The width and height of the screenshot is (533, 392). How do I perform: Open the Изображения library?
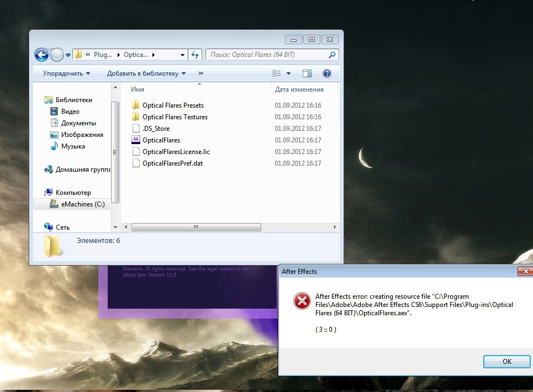(82, 135)
